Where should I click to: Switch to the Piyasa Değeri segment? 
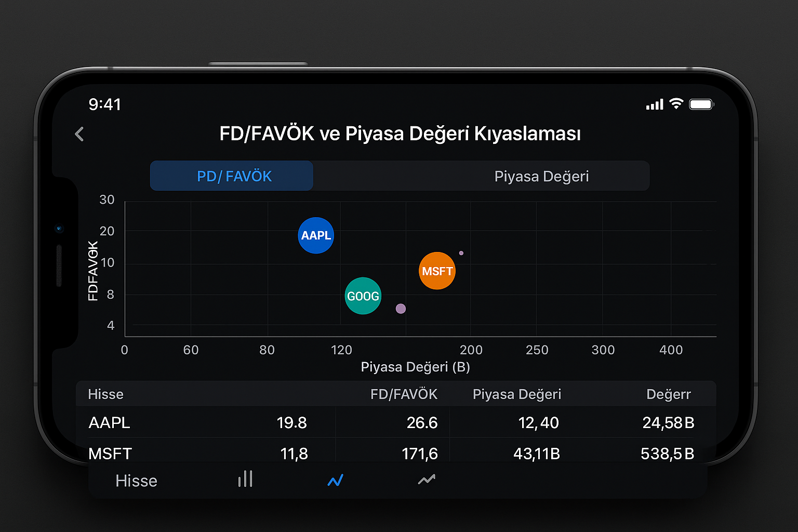click(541, 176)
